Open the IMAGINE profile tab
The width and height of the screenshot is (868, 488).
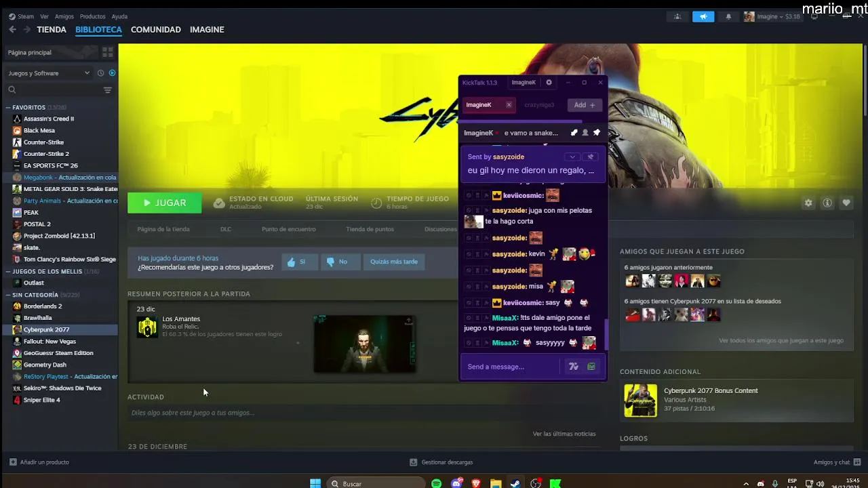pyautogui.click(x=207, y=29)
